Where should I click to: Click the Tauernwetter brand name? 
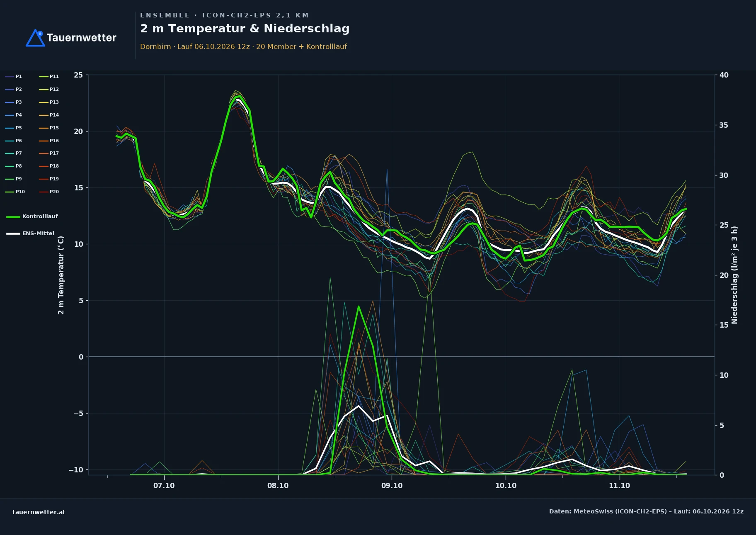tap(82, 38)
